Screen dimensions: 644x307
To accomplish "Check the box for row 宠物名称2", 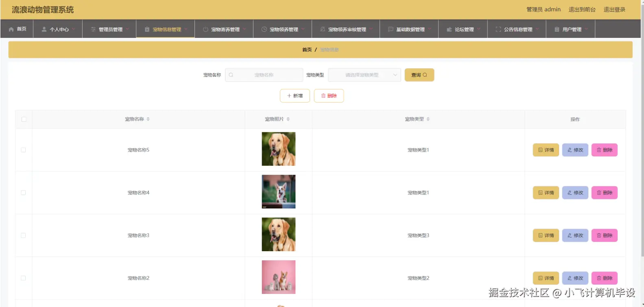I will pyautogui.click(x=23, y=278).
